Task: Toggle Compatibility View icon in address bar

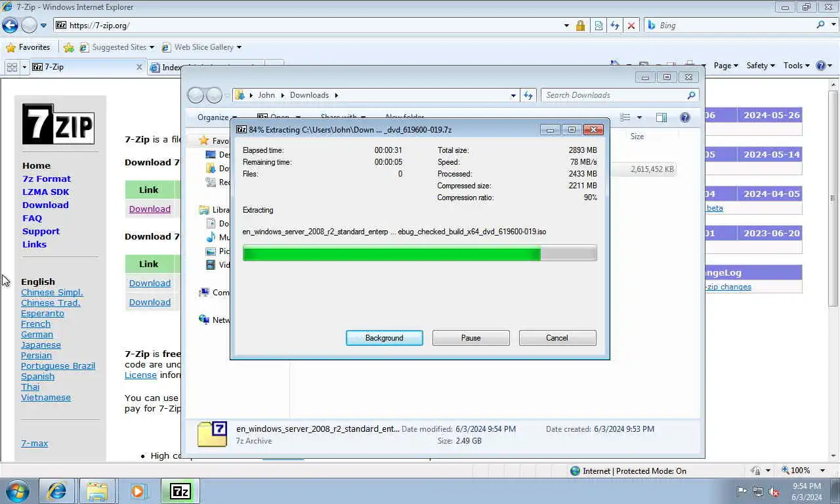Action: (x=598, y=26)
